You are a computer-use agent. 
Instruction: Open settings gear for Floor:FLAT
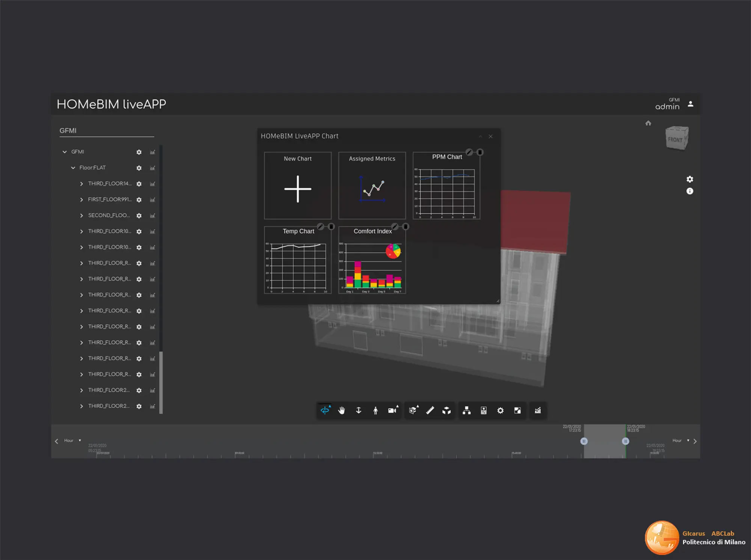point(139,168)
